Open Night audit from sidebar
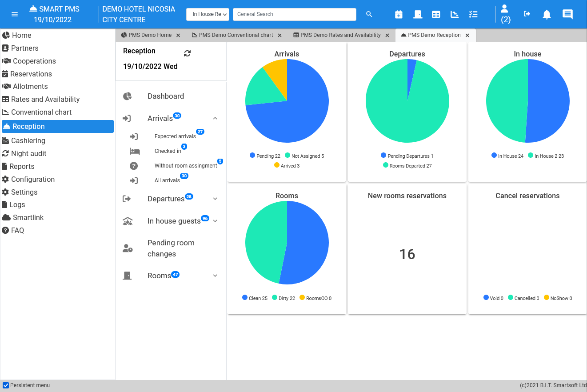The height and width of the screenshot is (392, 587). (29, 153)
